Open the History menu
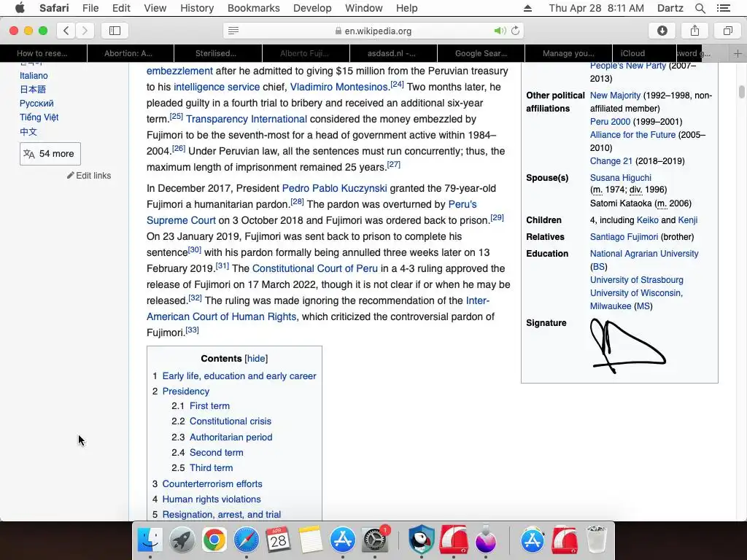The height and width of the screenshot is (560, 747). (x=197, y=8)
